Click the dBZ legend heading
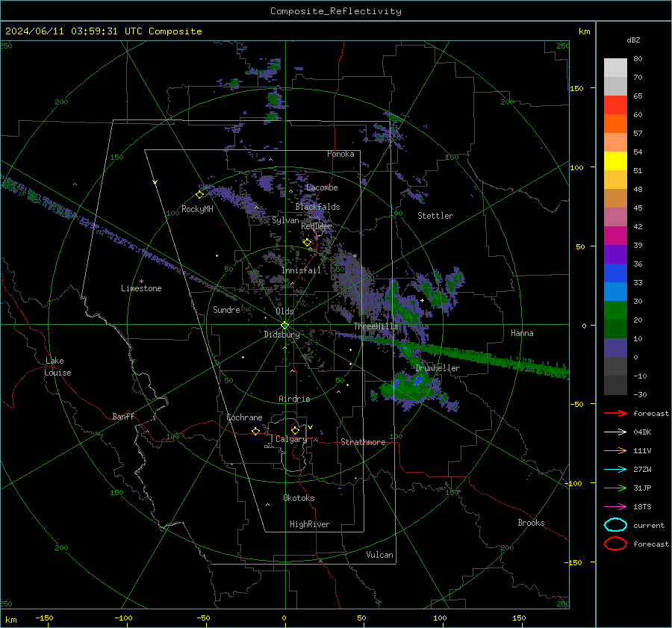672x628 pixels. (633, 40)
